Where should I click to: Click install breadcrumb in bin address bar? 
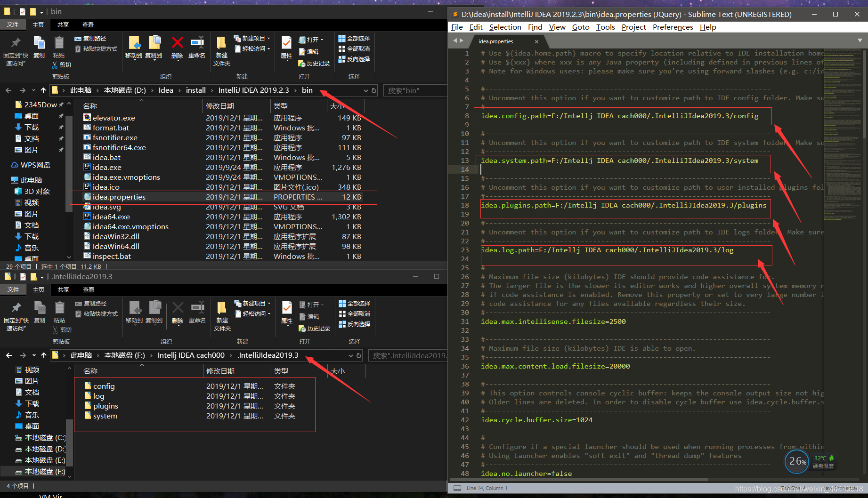tap(195, 90)
